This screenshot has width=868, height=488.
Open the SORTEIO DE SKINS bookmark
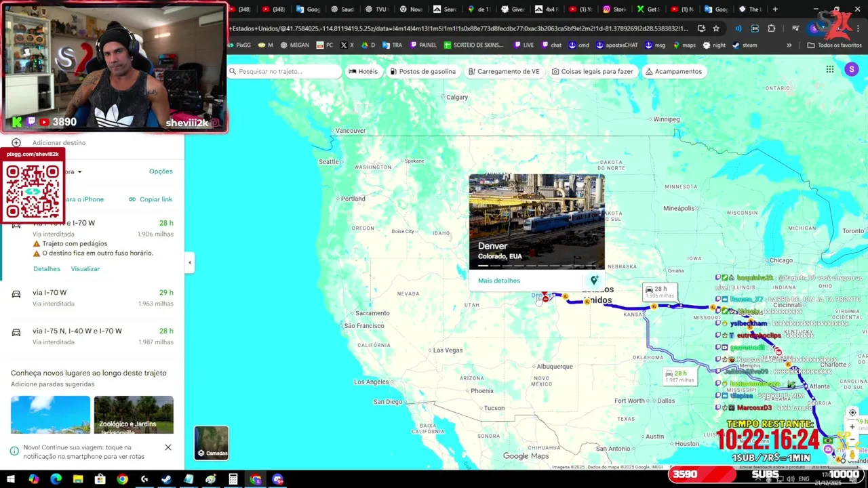pos(473,45)
